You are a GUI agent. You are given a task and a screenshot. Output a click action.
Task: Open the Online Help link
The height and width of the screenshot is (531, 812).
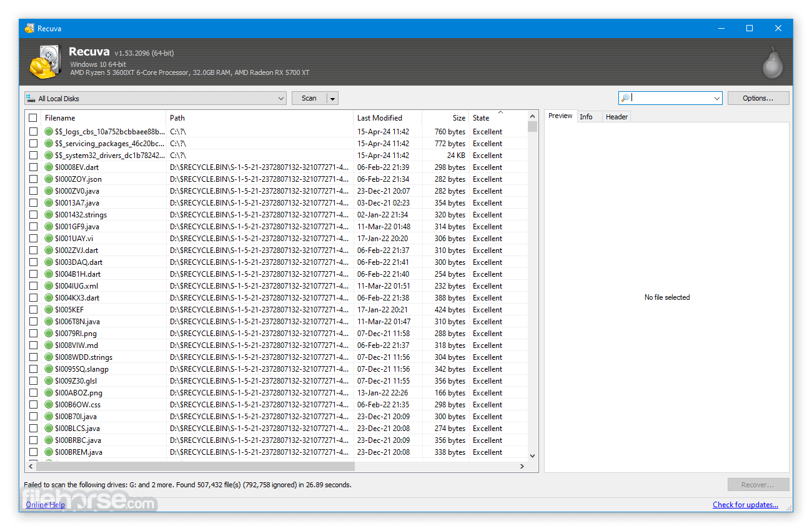(46, 505)
